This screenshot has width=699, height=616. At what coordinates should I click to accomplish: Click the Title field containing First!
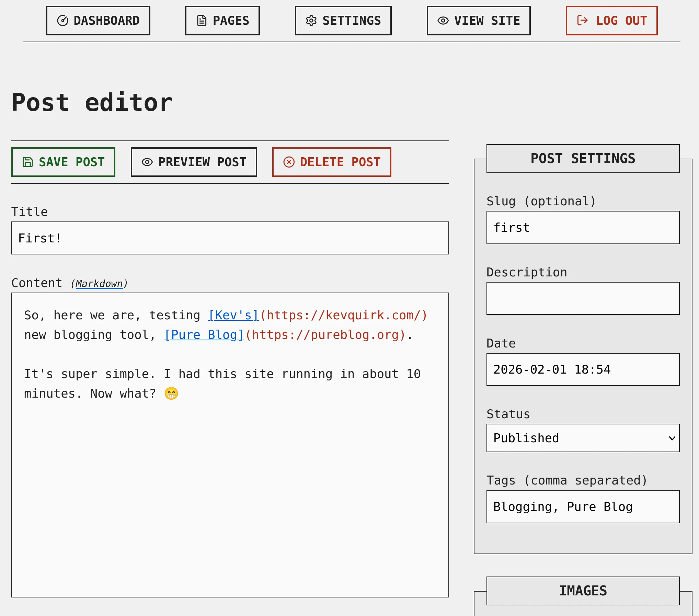(x=230, y=238)
